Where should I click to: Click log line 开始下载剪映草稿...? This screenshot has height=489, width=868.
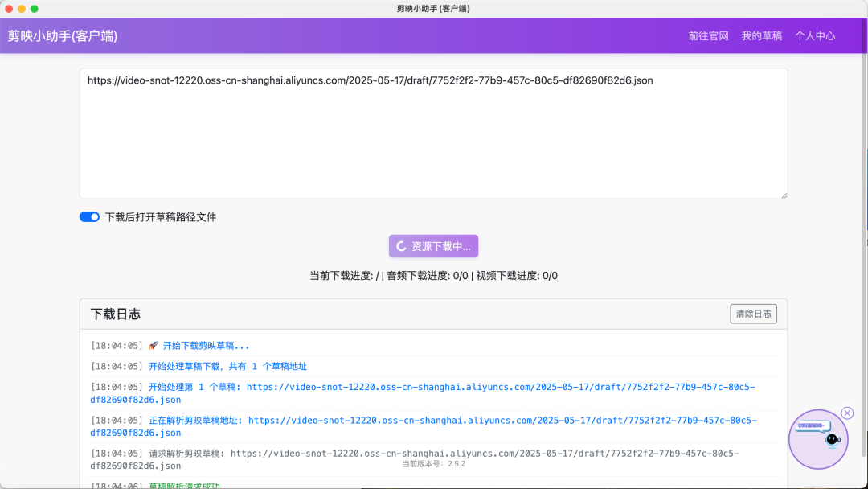point(206,346)
